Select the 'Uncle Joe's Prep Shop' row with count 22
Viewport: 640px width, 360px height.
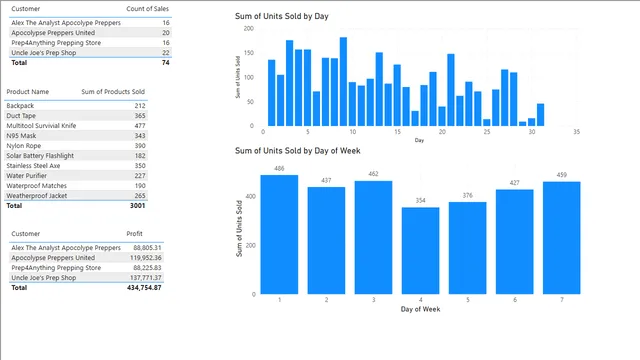tap(90, 53)
